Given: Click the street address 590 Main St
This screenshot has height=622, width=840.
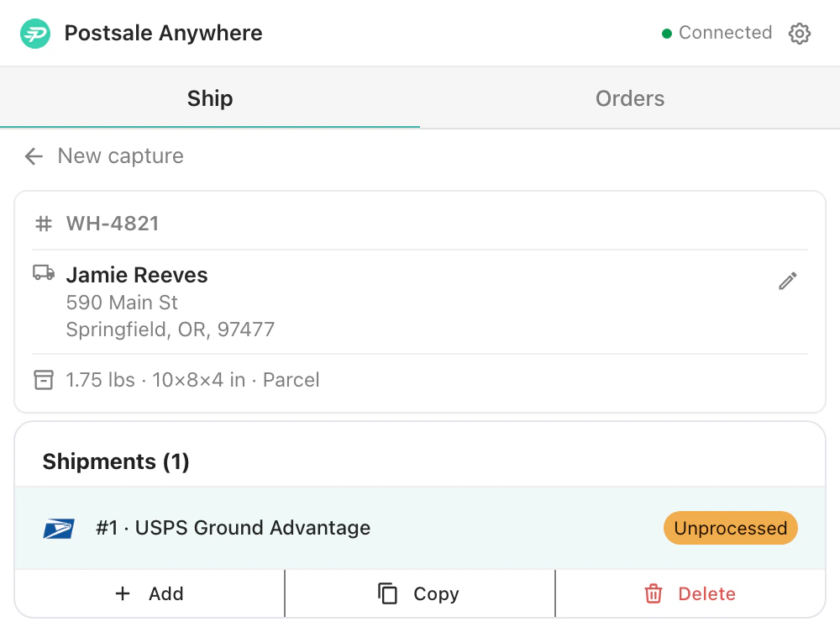Looking at the screenshot, I should [x=122, y=303].
